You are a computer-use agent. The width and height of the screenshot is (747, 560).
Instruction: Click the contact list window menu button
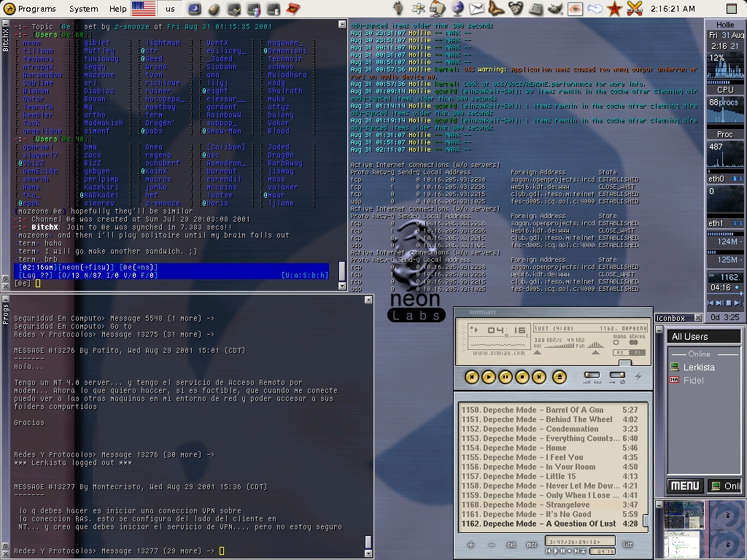(x=659, y=330)
